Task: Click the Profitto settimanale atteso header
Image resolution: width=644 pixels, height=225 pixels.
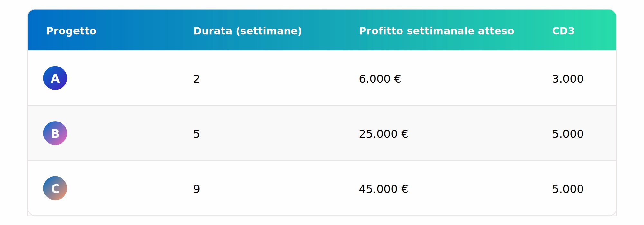Action: coord(436,31)
